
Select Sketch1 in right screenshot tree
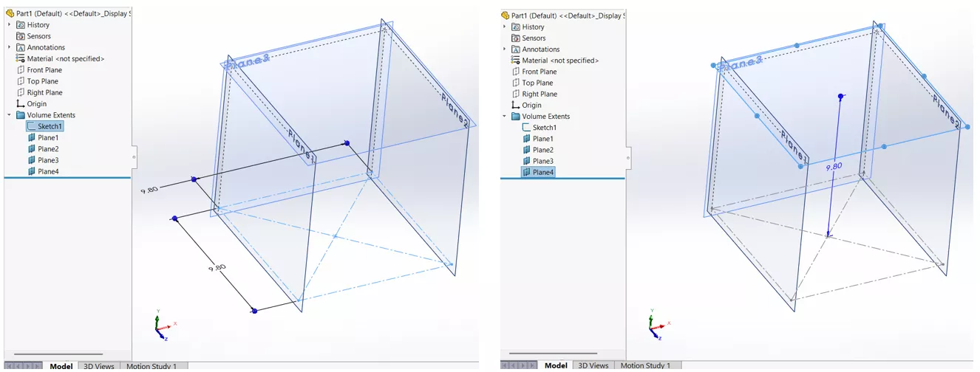pos(540,128)
